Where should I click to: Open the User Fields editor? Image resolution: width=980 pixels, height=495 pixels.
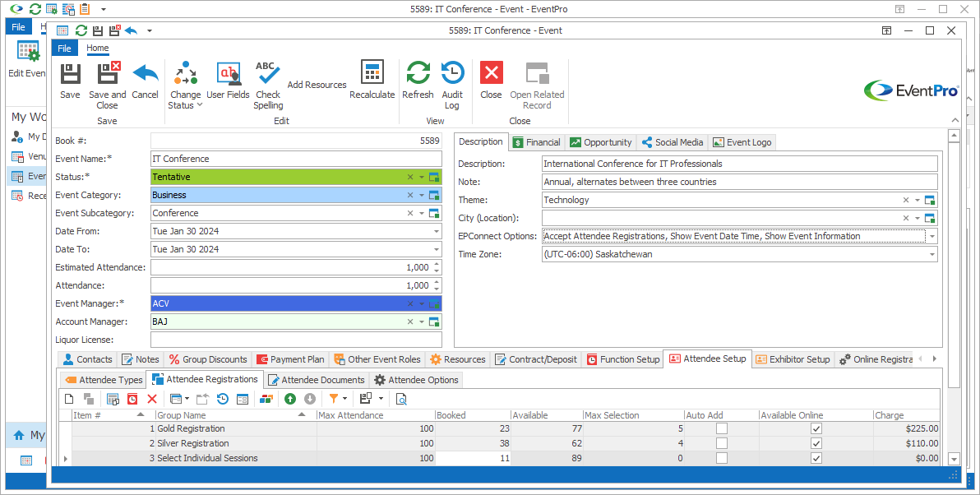[228, 80]
